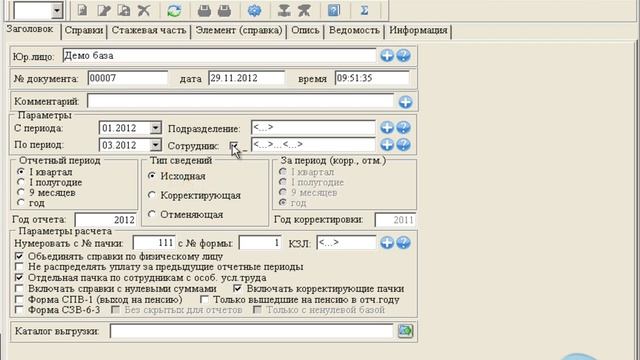Image resolution: width=640 pixels, height=360 pixels.
Task: Select Отменяющая type radio button
Action: [x=152, y=214]
